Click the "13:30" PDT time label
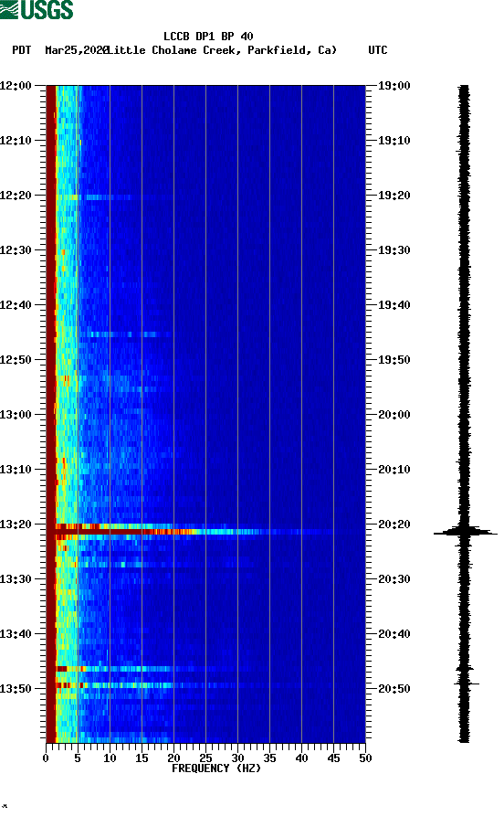 pyautogui.click(x=16, y=579)
